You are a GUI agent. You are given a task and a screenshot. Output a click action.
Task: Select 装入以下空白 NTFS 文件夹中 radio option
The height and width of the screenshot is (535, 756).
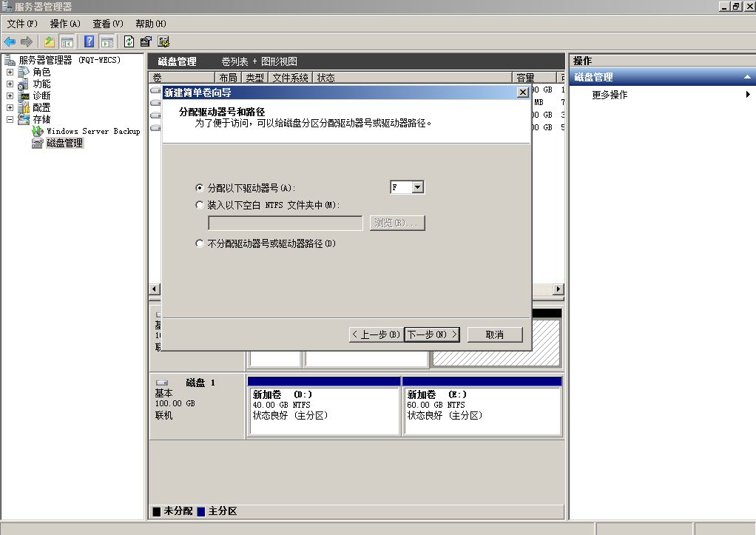[199, 205]
